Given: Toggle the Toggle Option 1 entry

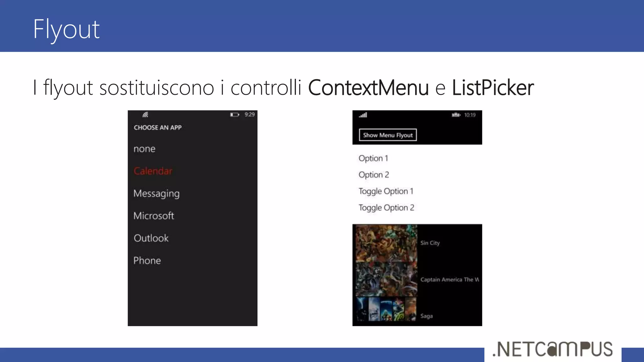Looking at the screenshot, I should point(386,191).
